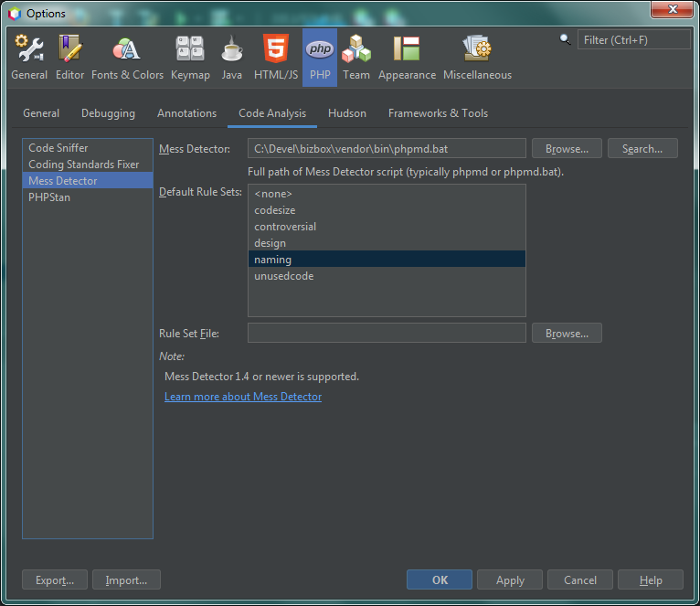Click the magnifier search icon
Image resolution: width=700 pixels, height=606 pixels.
[565, 39]
